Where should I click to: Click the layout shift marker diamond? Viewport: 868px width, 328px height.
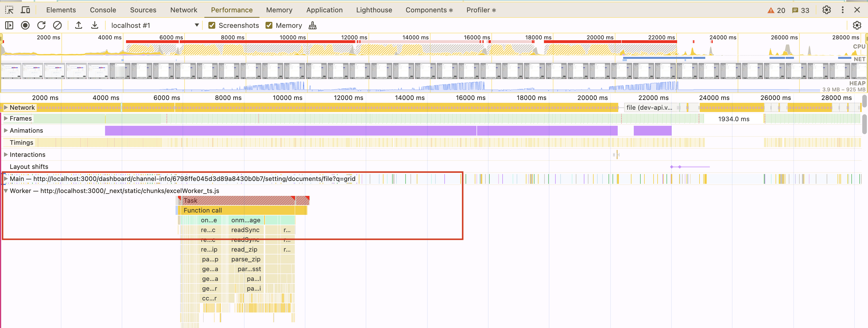(672, 167)
